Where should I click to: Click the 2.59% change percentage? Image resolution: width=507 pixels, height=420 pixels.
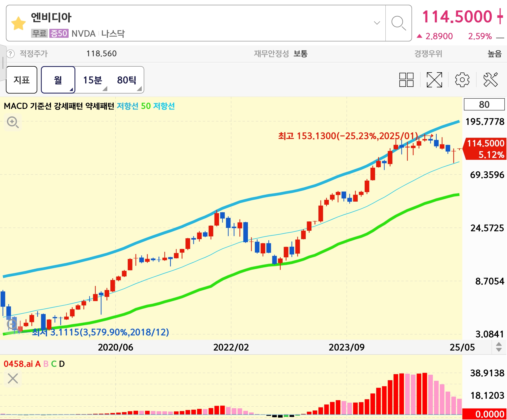pos(480,36)
